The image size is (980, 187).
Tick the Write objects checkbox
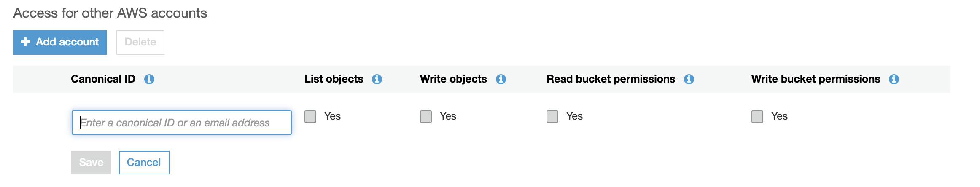click(x=426, y=117)
